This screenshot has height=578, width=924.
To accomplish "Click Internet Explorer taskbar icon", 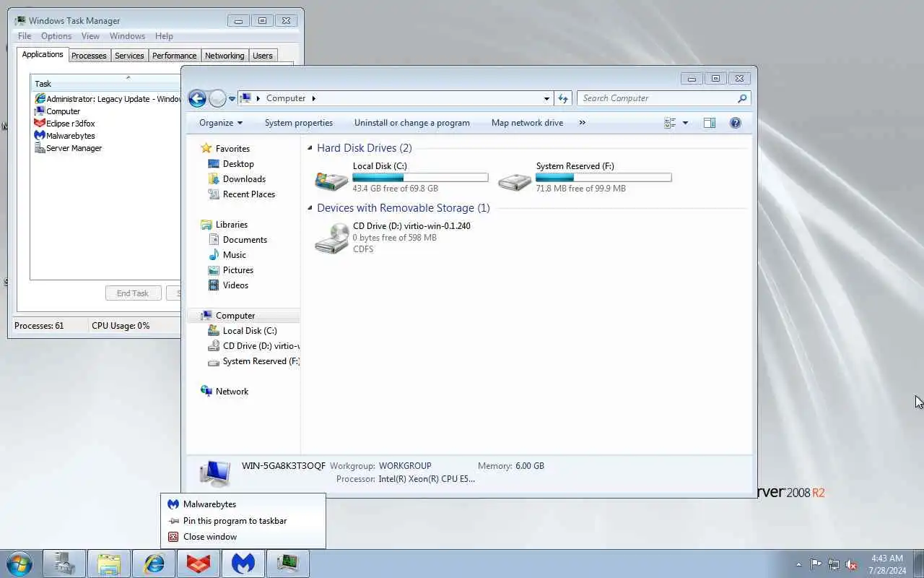I will tap(154, 564).
